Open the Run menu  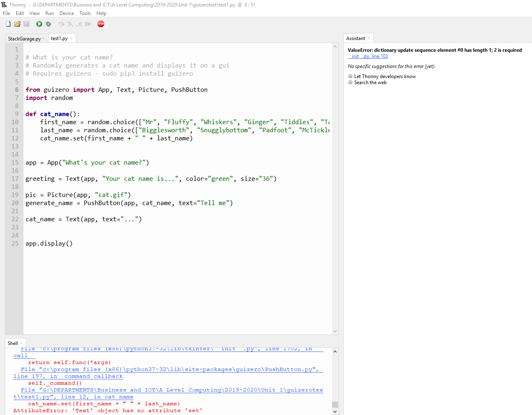pos(49,13)
